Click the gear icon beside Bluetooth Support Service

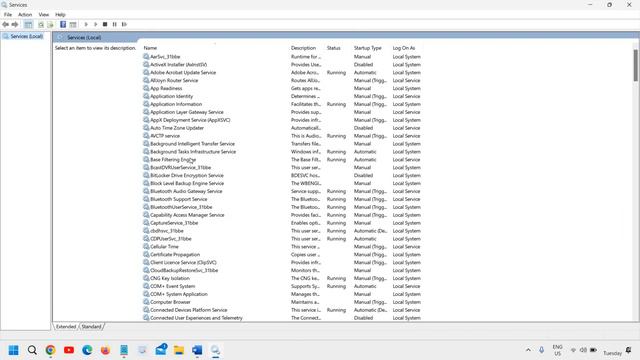pos(146,199)
